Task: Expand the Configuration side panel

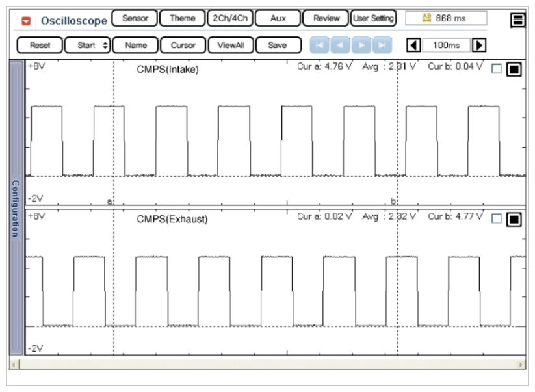Action: (x=16, y=207)
